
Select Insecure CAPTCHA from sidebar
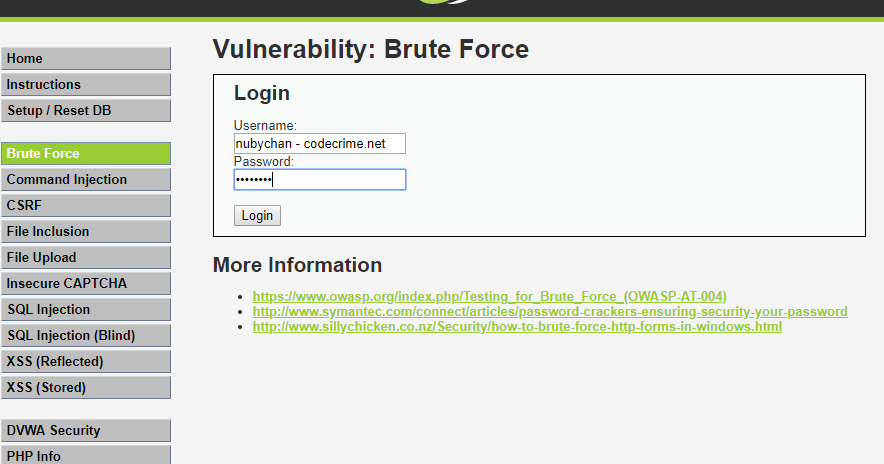point(86,283)
